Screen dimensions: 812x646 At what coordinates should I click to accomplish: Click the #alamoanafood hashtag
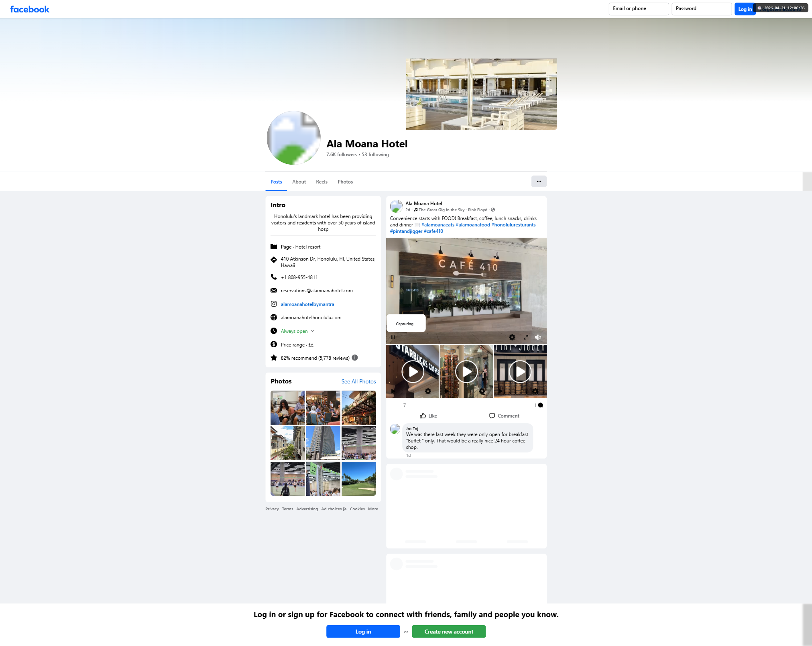tap(473, 225)
